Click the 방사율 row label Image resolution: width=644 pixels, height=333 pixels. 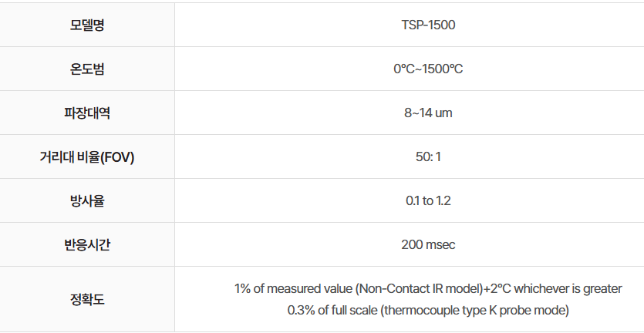click(x=87, y=200)
